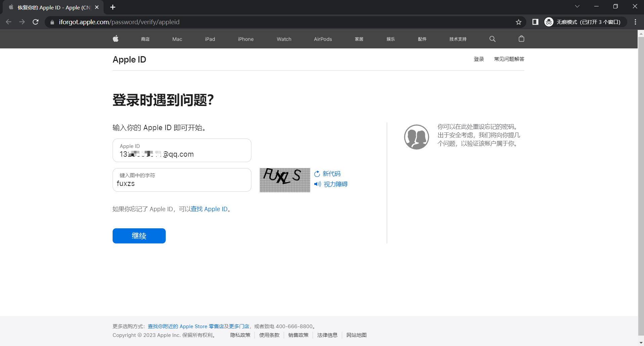Click the Apple logo in navigation bar
Viewport: 644px width, 346px height.
116,39
